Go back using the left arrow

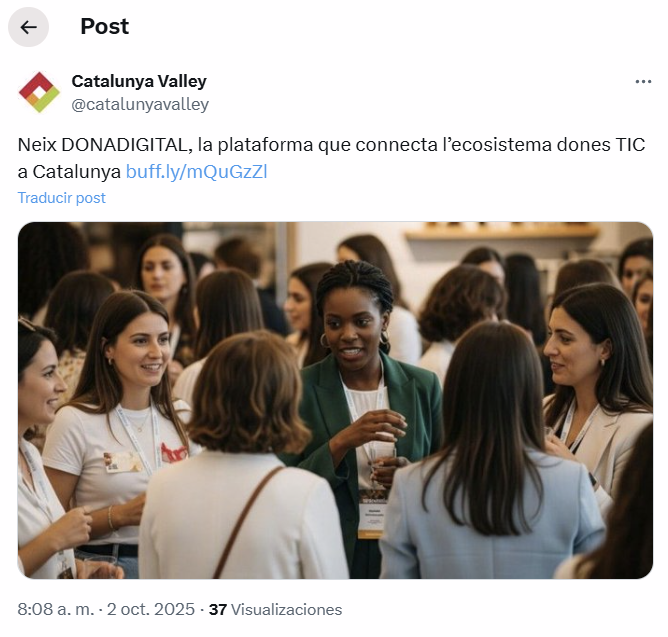pyautogui.click(x=28, y=27)
